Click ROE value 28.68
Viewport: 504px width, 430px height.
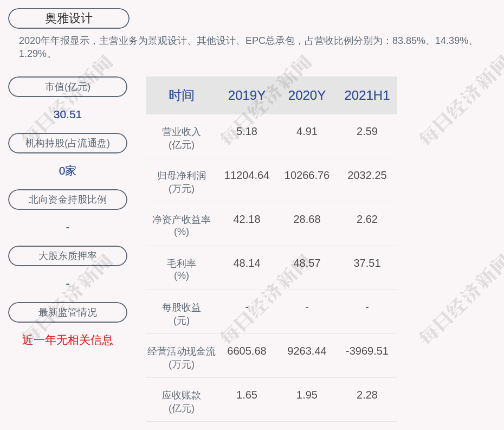tap(307, 220)
